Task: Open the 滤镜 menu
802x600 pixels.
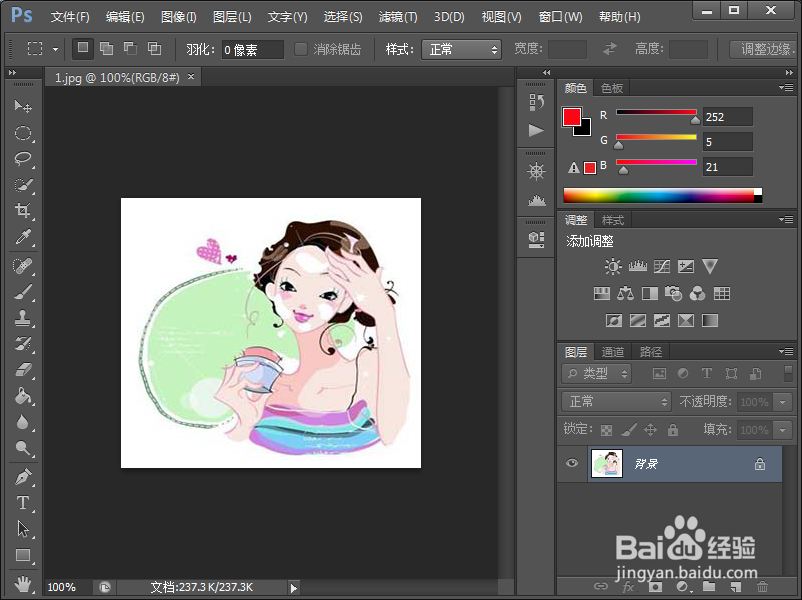Action: point(396,16)
